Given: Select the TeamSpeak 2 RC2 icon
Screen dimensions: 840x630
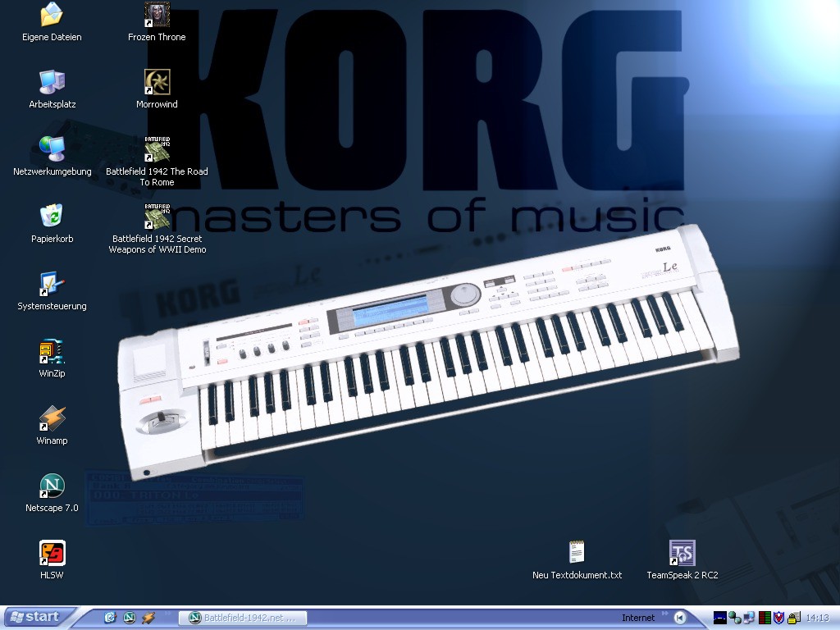Looking at the screenshot, I should coord(682,553).
